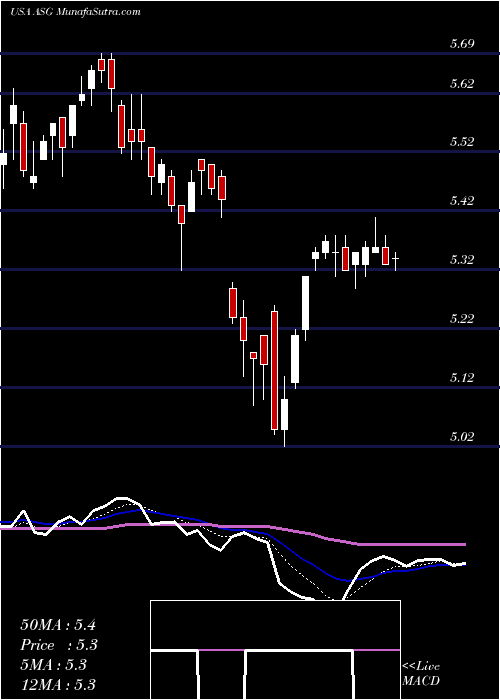Click the 5.62 price level label

click(462, 83)
